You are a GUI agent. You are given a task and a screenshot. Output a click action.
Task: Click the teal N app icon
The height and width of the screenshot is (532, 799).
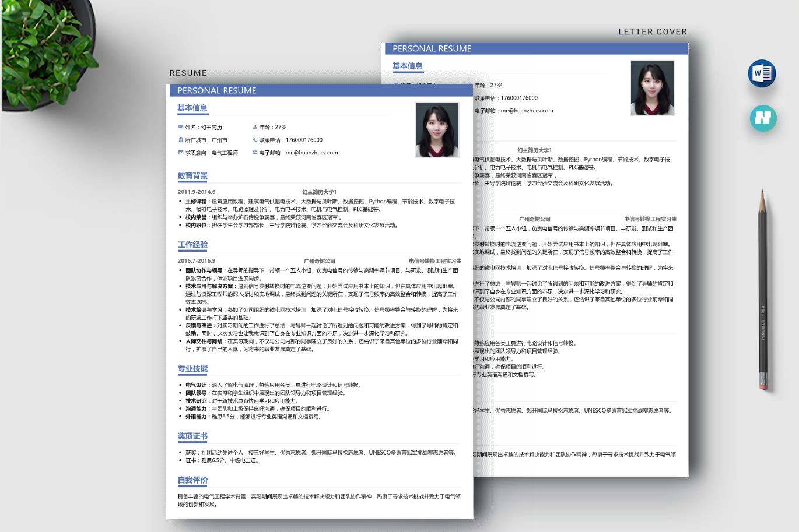[763, 118]
